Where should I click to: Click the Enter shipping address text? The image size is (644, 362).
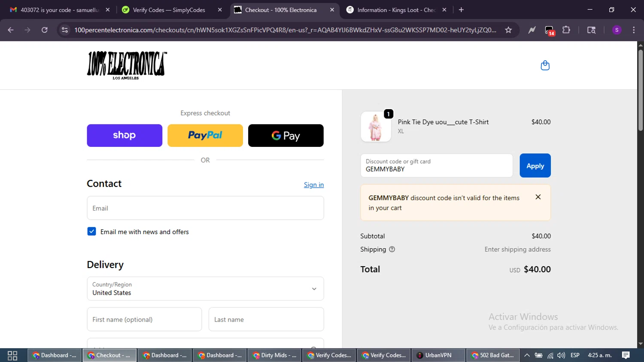tap(517, 249)
